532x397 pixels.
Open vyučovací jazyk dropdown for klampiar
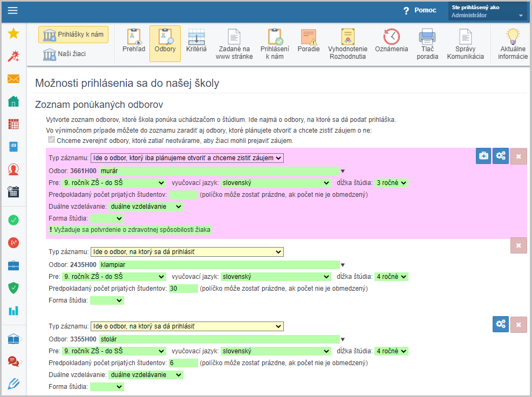[x=276, y=277]
